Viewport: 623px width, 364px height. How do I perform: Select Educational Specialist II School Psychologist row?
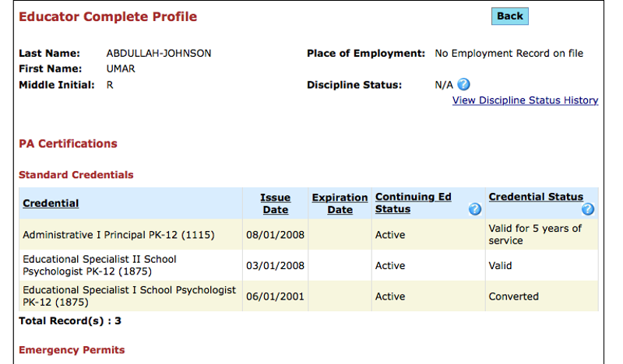[x=308, y=265]
